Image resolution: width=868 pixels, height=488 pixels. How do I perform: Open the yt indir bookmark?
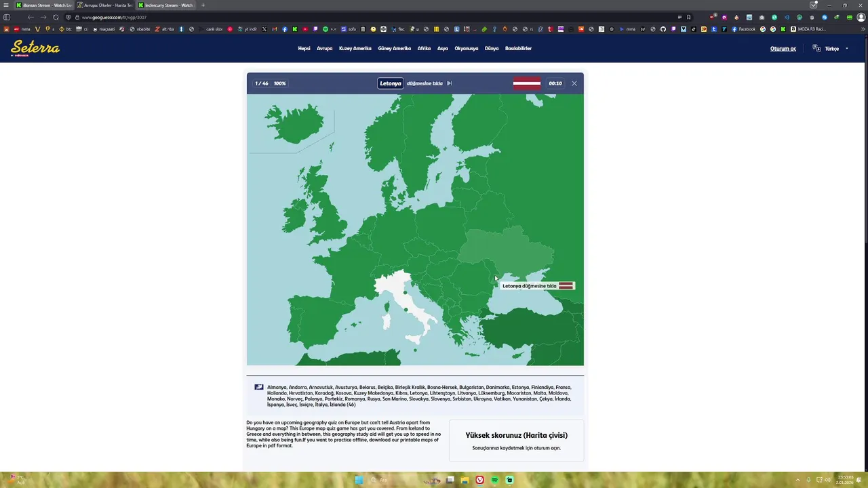[248, 29]
